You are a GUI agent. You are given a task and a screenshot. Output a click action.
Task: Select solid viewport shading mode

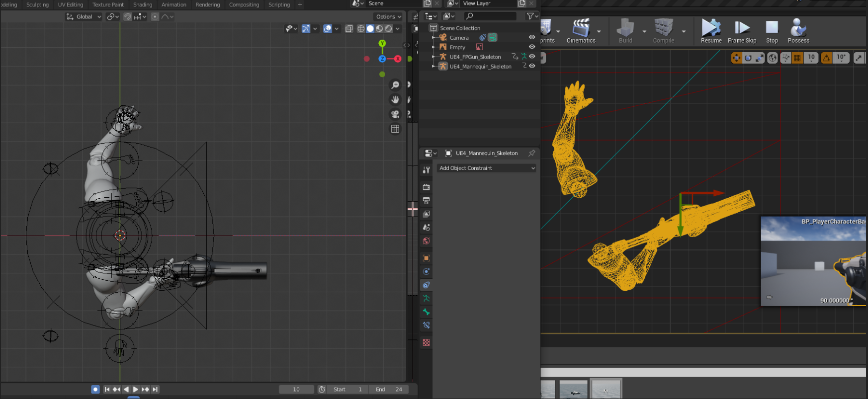pyautogui.click(x=370, y=29)
